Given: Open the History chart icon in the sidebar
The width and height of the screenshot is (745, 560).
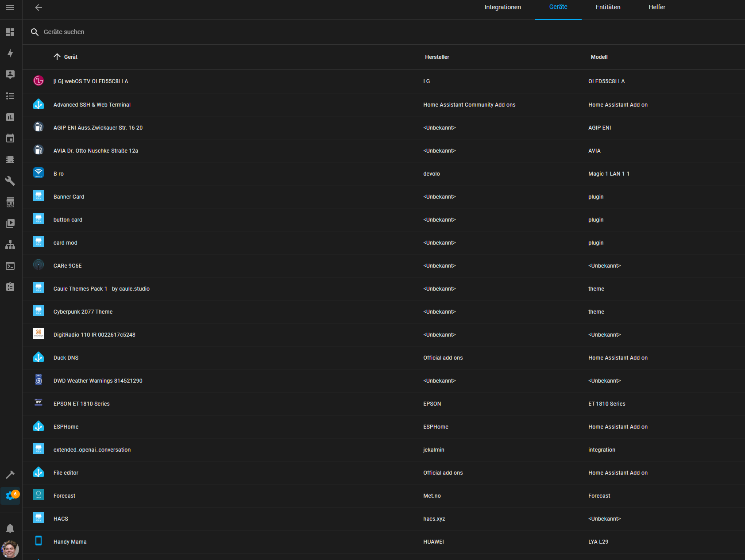Looking at the screenshot, I should [x=10, y=117].
